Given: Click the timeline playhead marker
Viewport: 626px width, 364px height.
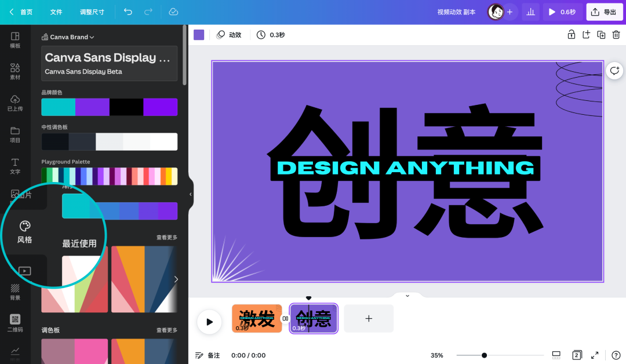Looking at the screenshot, I should click(308, 298).
